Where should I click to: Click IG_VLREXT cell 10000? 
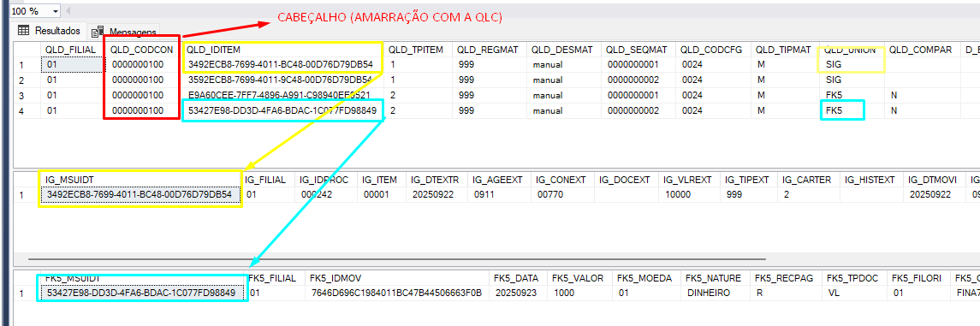689,195
